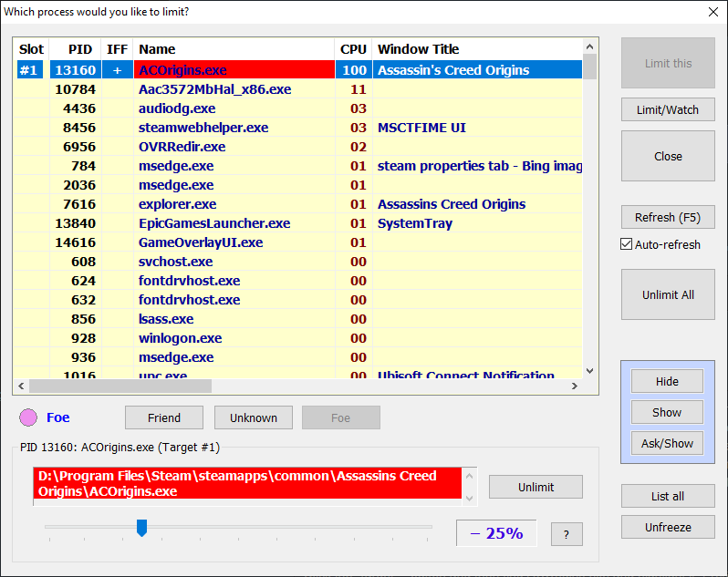The image size is (728, 577).
Task: Click the #1 slot cell
Action: (x=30, y=69)
